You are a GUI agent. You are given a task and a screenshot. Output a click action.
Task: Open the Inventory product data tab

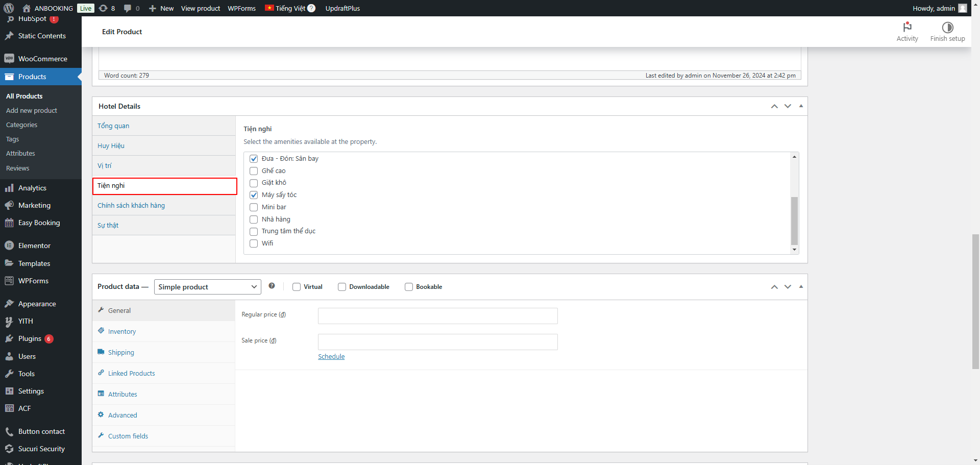click(x=163, y=331)
